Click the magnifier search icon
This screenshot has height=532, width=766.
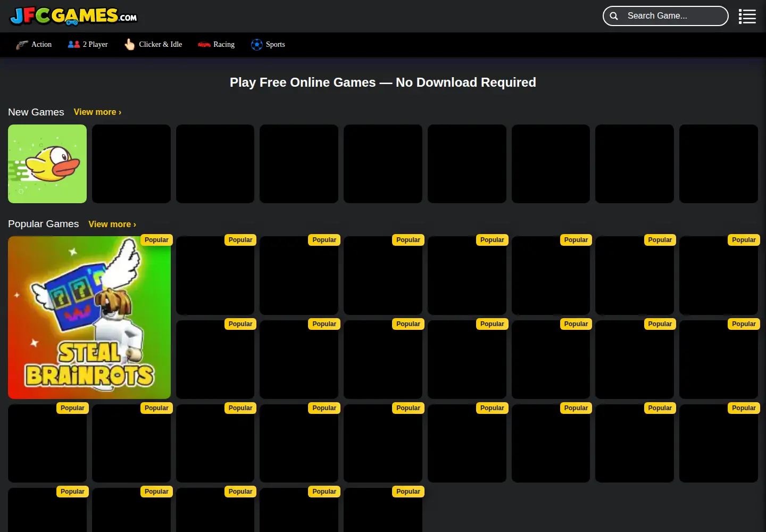(614, 16)
